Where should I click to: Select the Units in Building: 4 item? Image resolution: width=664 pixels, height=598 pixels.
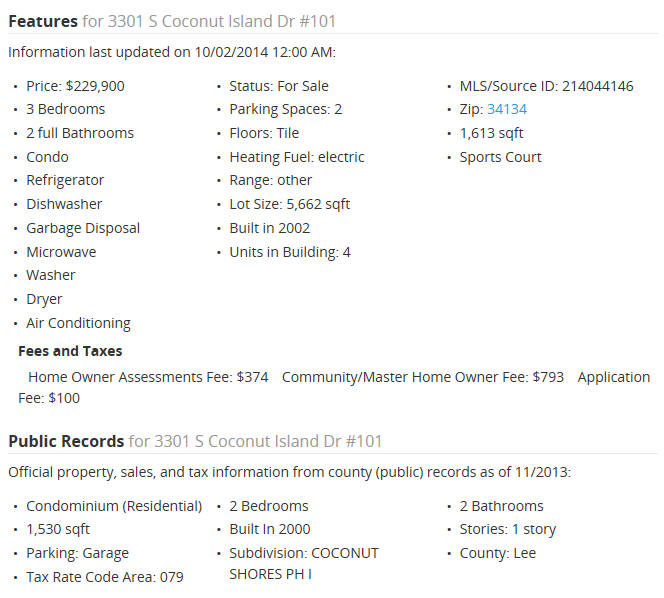click(x=290, y=252)
